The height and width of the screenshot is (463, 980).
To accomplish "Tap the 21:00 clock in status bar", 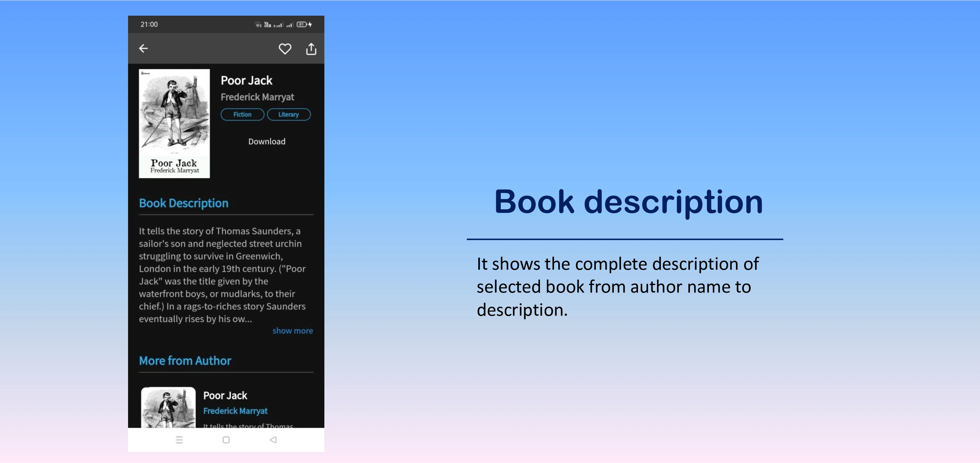I will tap(149, 24).
